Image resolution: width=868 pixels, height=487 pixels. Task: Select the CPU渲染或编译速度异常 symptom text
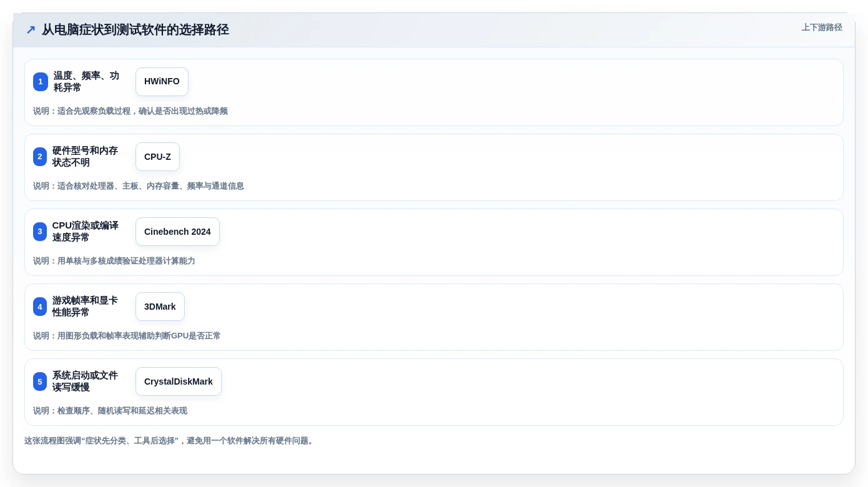tap(86, 232)
